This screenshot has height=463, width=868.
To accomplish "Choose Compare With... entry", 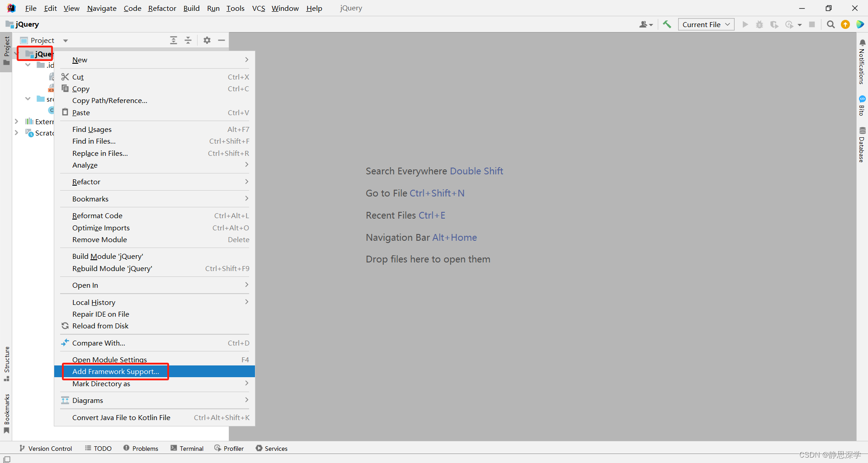I will 155,343.
